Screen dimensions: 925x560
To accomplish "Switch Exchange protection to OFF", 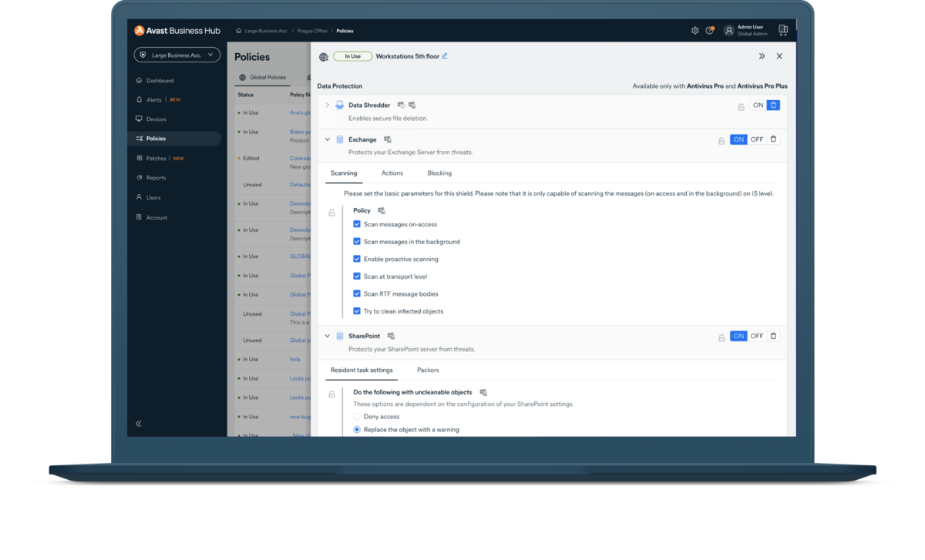I will pyautogui.click(x=756, y=139).
